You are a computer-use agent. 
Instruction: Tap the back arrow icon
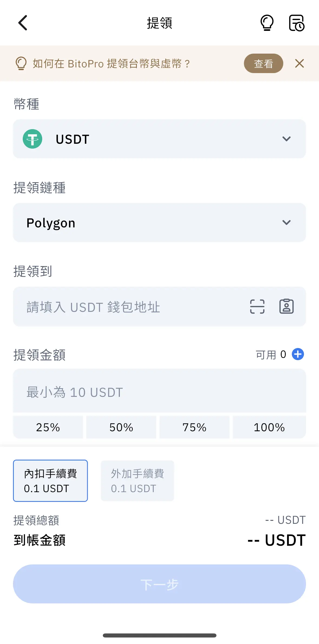click(x=23, y=23)
